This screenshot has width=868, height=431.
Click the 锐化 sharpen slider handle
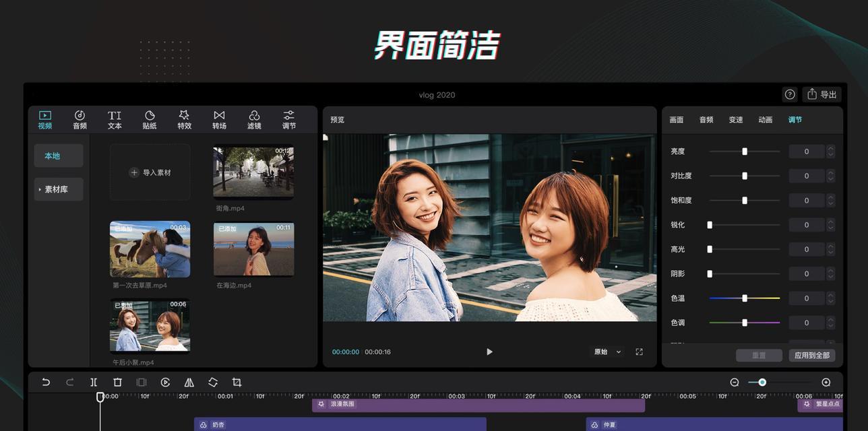[710, 225]
